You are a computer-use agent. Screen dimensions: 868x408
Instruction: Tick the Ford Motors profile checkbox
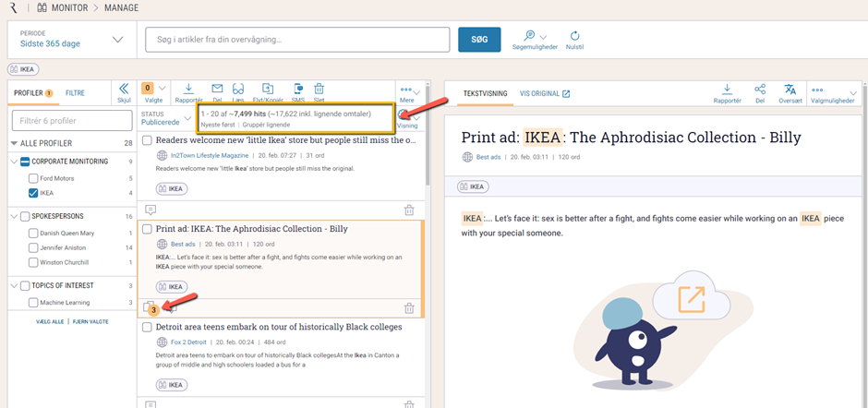tap(33, 178)
